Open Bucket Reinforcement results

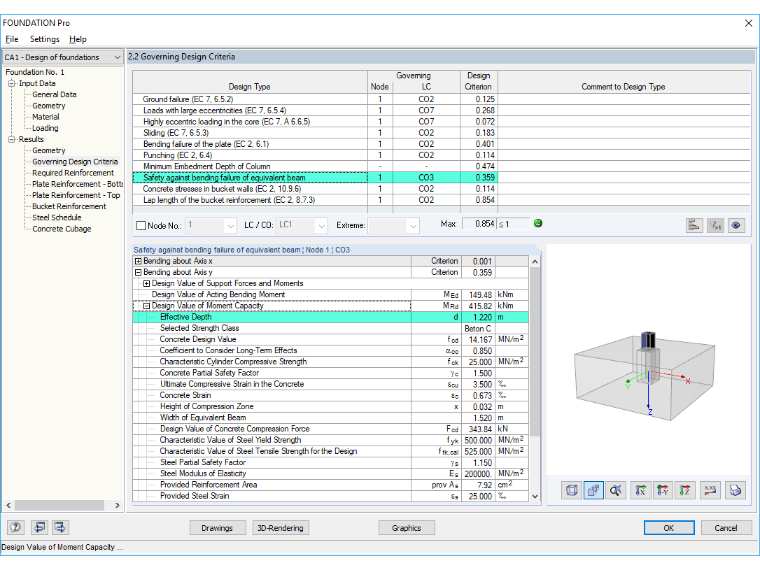69,206
